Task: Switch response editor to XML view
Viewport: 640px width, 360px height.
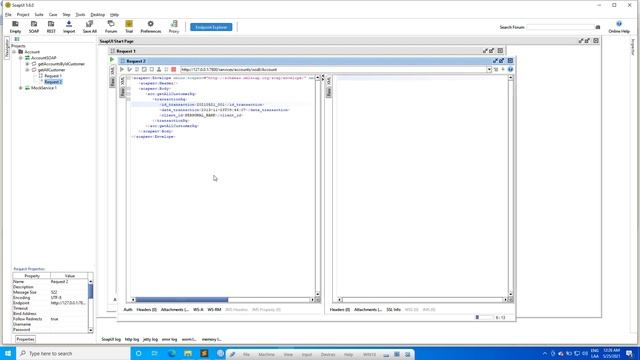Action: [329, 81]
